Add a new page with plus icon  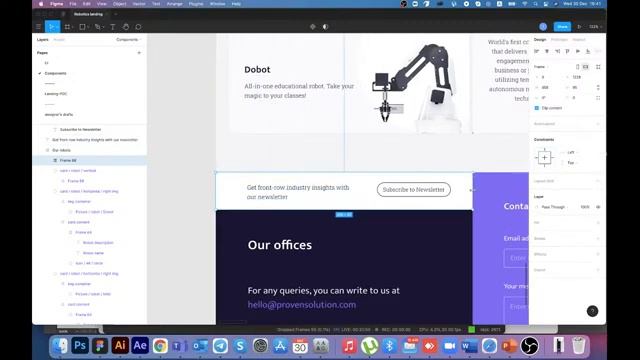139,53
